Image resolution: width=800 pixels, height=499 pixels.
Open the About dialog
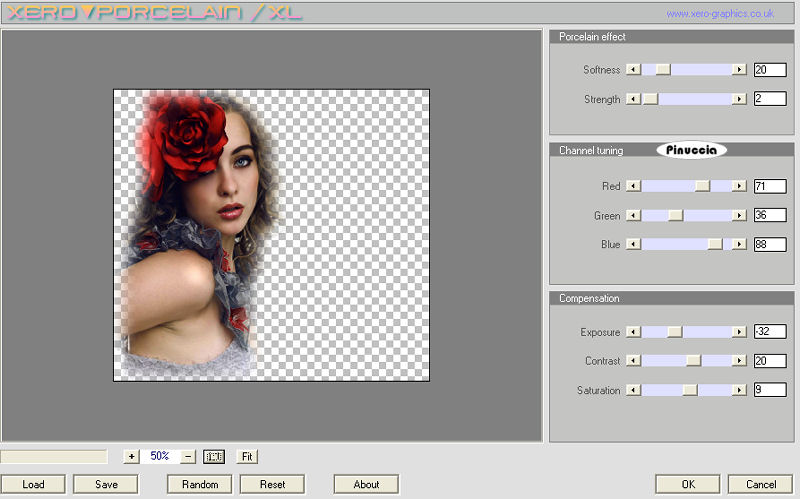(x=366, y=484)
